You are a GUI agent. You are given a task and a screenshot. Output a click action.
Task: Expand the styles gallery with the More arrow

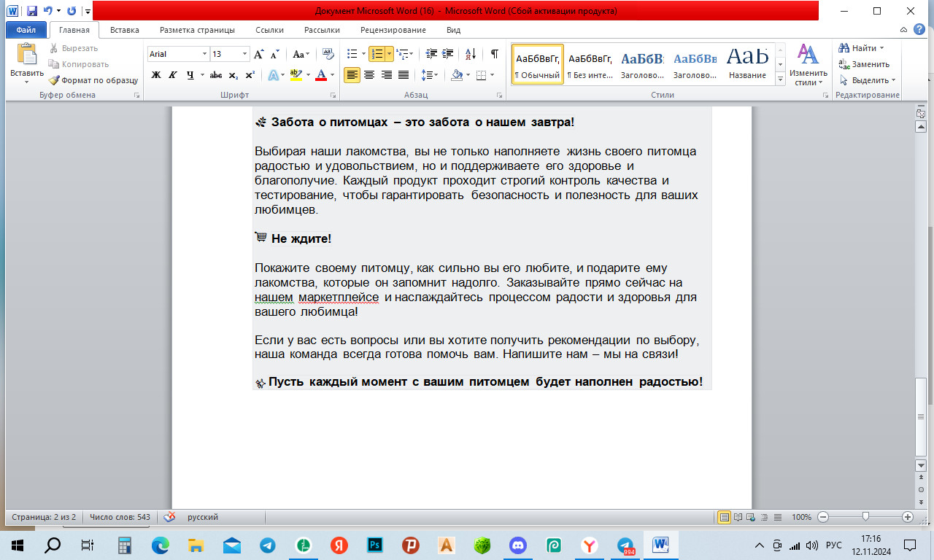click(780, 79)
